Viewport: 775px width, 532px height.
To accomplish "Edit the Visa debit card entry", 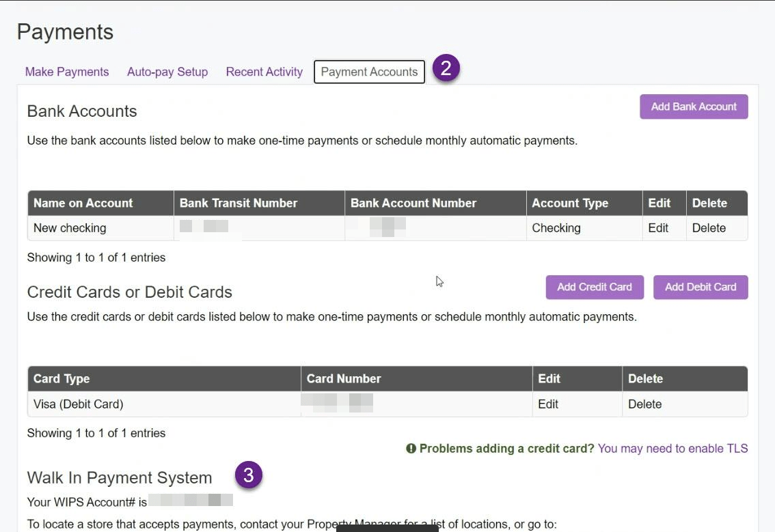I will tap(548, 404).
